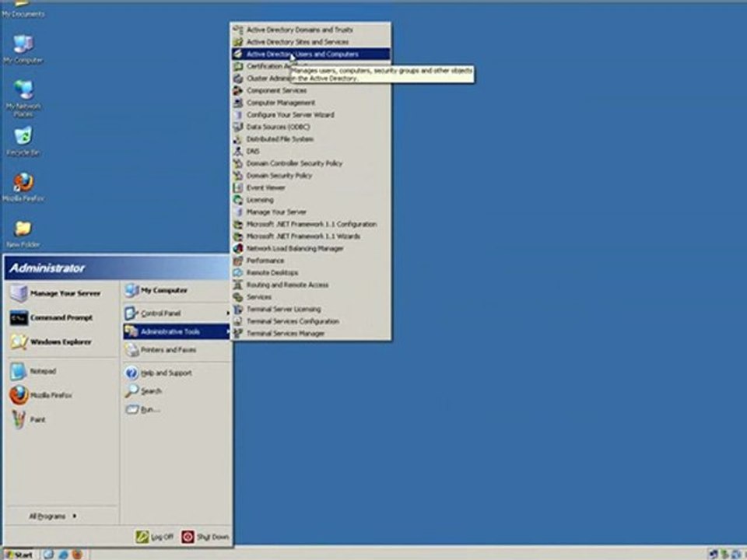Screen dimensions: 747x560
Task: Open .NET Framework 1.1 Wizards
Action: pyautogui.click(x=310, y=236)
